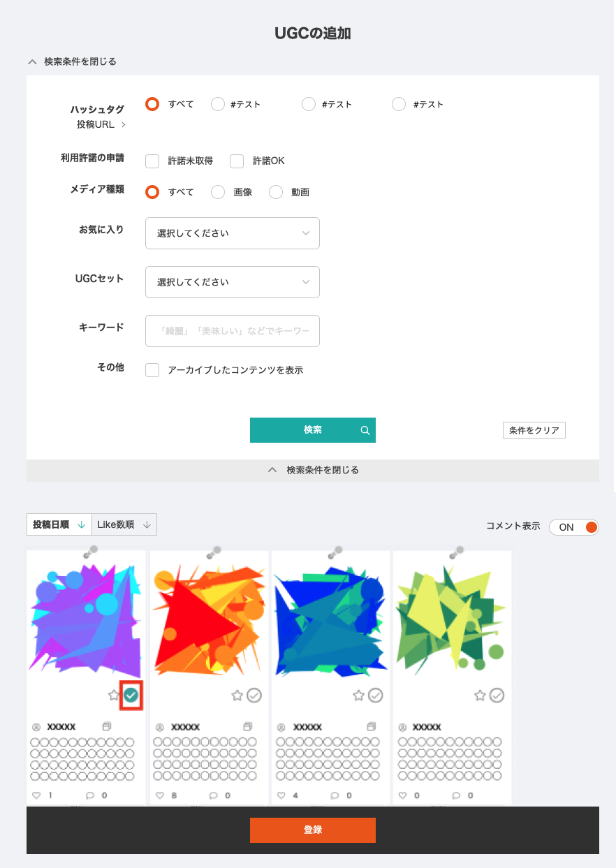Uncheck the green checkmark on the purple image
Viewport: 616px width, 868px height.
(131, 695)
